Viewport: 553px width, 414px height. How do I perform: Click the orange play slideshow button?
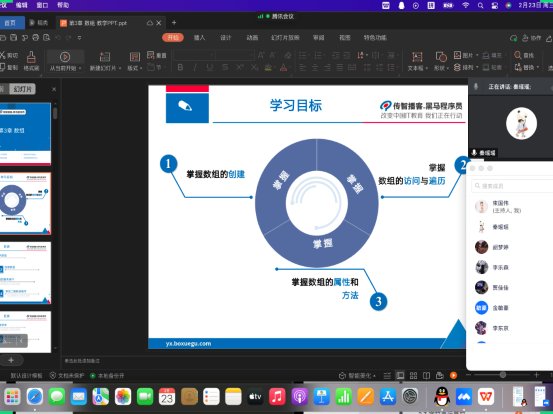point(454,376)
